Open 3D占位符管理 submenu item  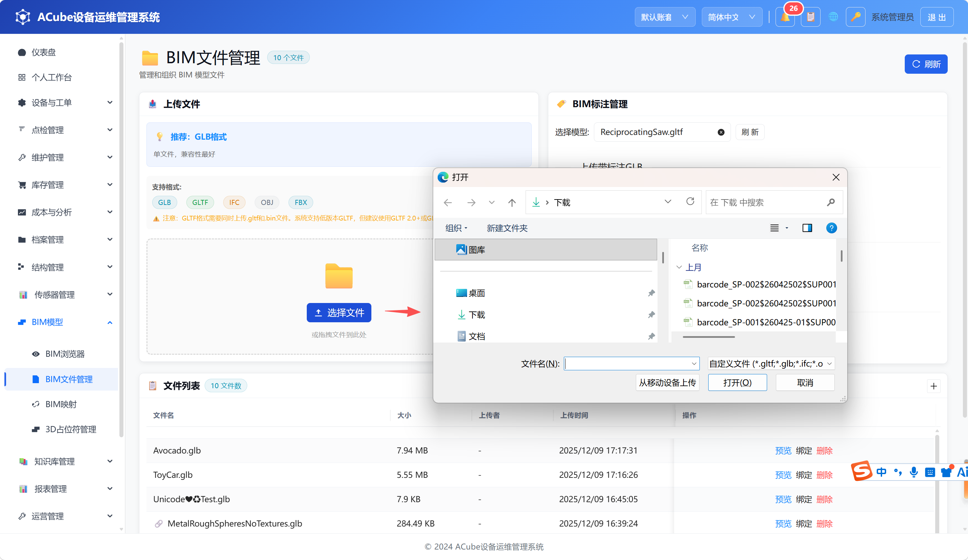tap(71, 429)
